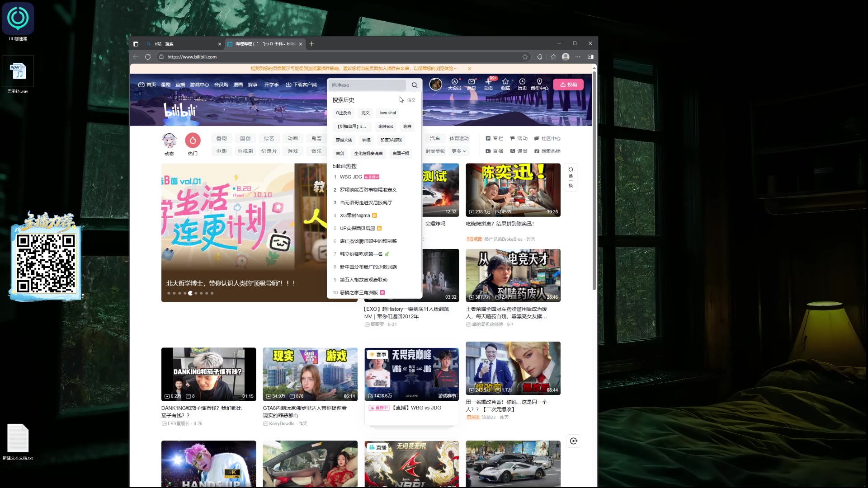Click 下载客户端 in top navigation
Viewport: 868px width, 488px height.
click(x=301, y=84)
